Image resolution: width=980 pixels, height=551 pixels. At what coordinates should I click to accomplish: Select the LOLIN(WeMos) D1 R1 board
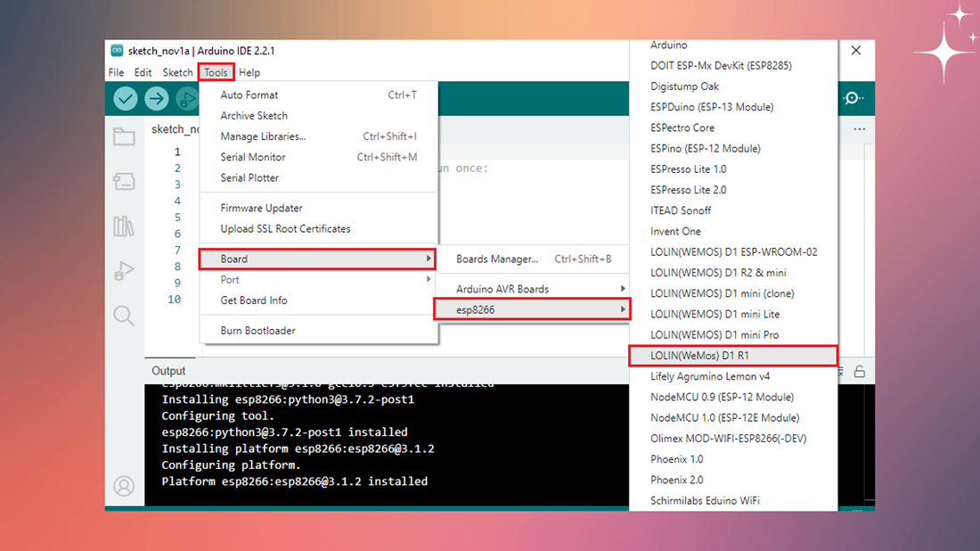pos(733,355)
